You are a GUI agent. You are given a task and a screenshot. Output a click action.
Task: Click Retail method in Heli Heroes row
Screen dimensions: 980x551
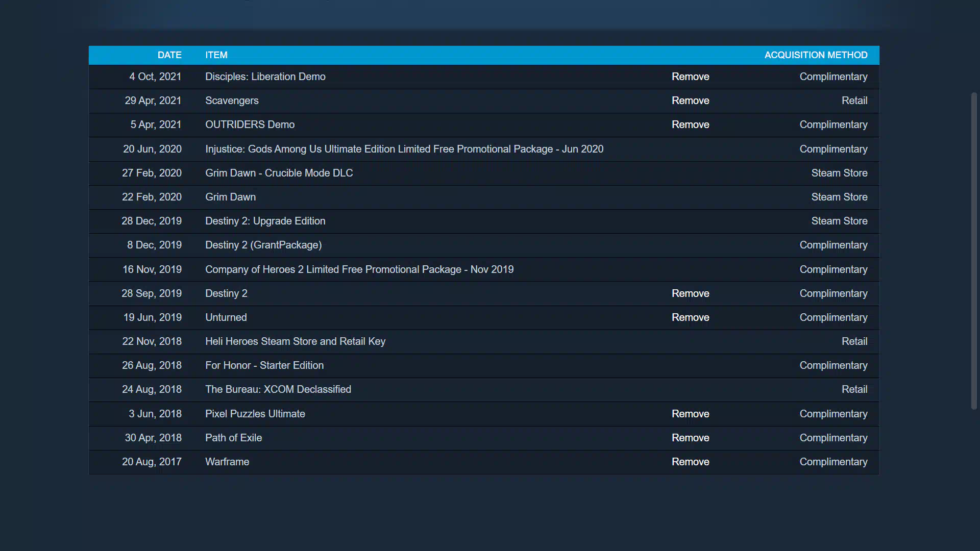coord(854,341)
